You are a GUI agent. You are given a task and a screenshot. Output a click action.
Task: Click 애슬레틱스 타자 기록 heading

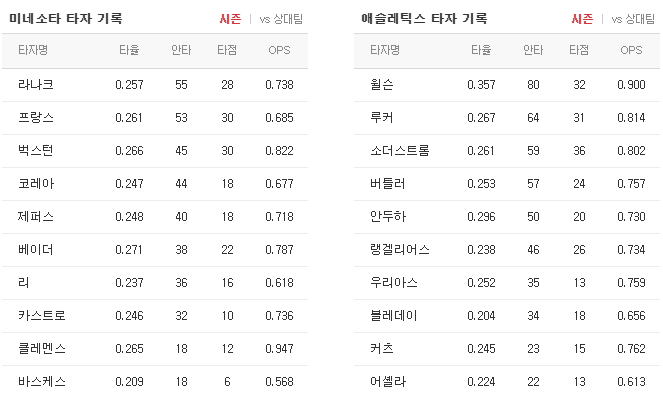(x=424, y=19)
